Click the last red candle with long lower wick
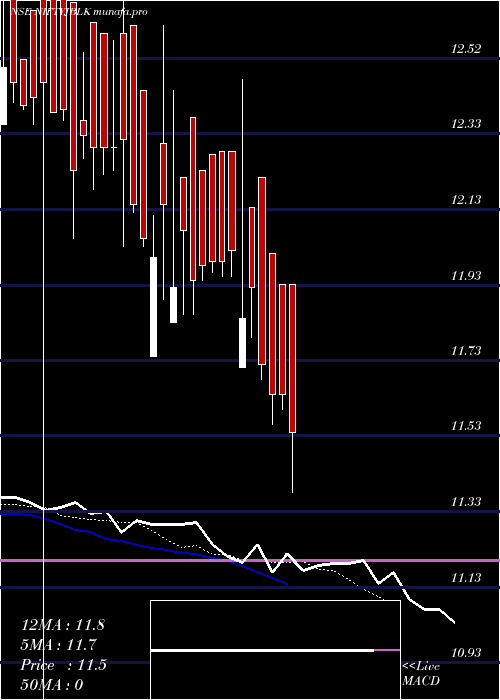 (292, 388)
